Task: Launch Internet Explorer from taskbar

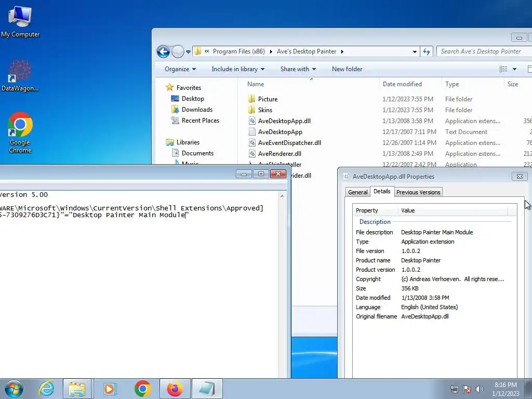Action: click(46, 389)
